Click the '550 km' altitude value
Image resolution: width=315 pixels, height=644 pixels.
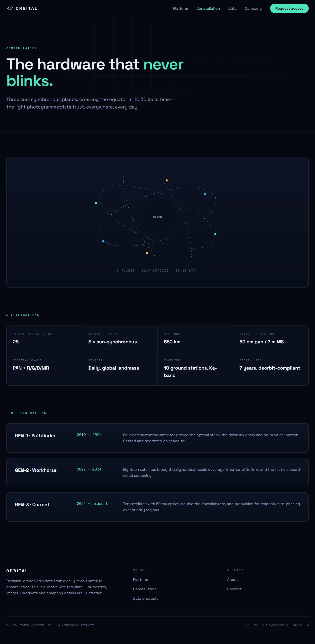172,342
